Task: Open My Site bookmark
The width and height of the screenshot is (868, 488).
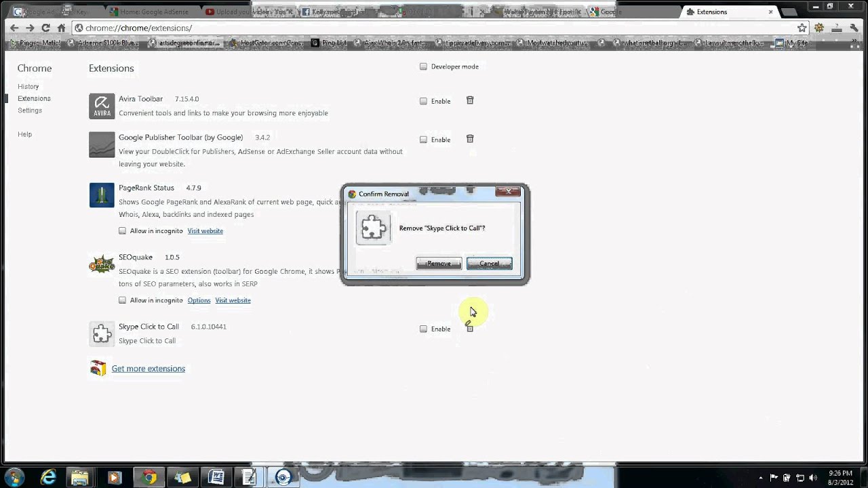Action: click(x=792, y=43)
